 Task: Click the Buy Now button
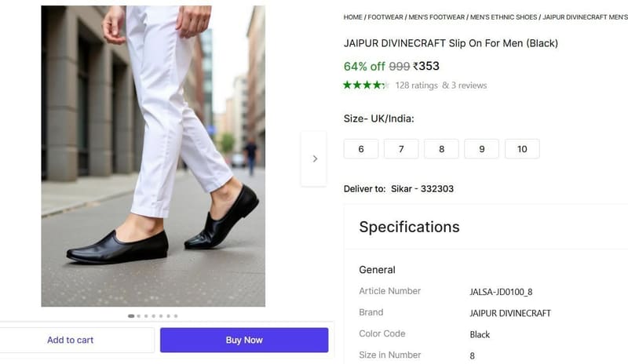coord(244,340)
